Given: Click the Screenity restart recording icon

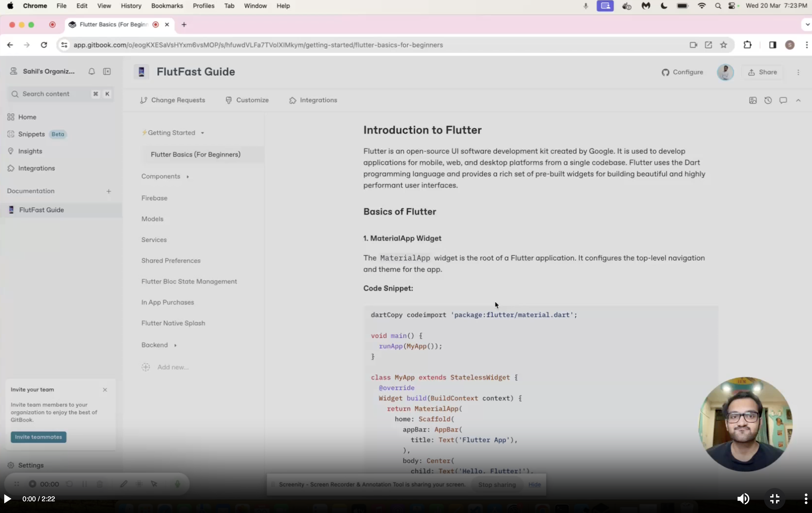Looking at the screenshot, I should (x=69, y=484).
